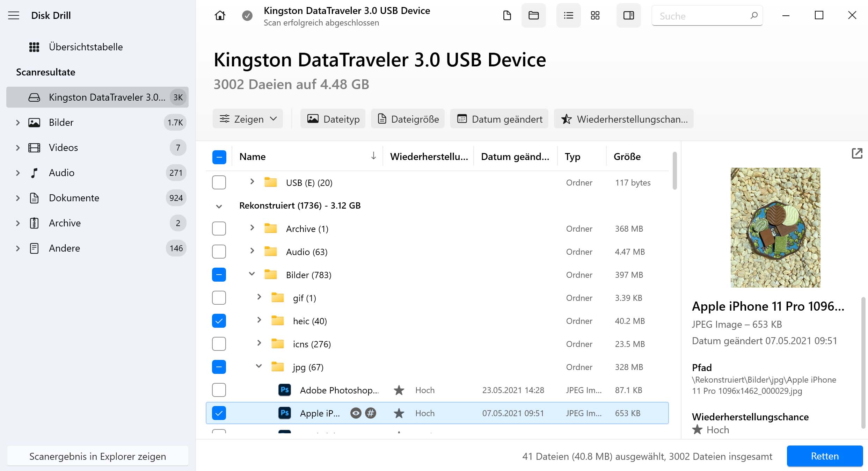The image size is (868, 471).
Task: Select the Andere category
Action: click(x=97, y=248)
